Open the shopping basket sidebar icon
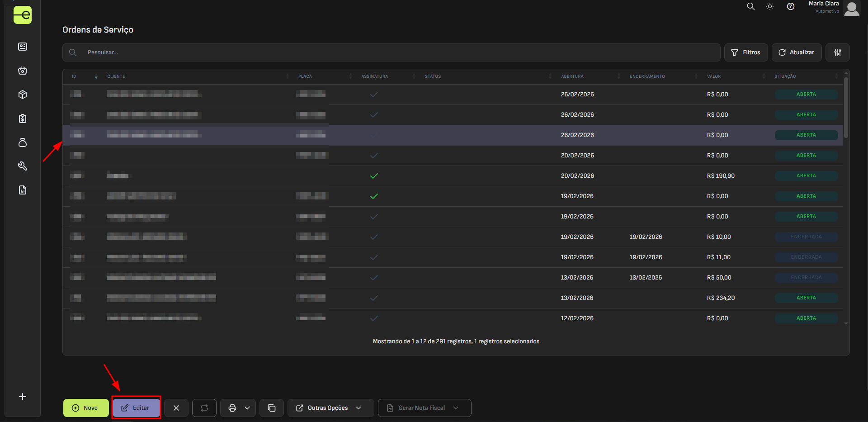 point(23,71)
